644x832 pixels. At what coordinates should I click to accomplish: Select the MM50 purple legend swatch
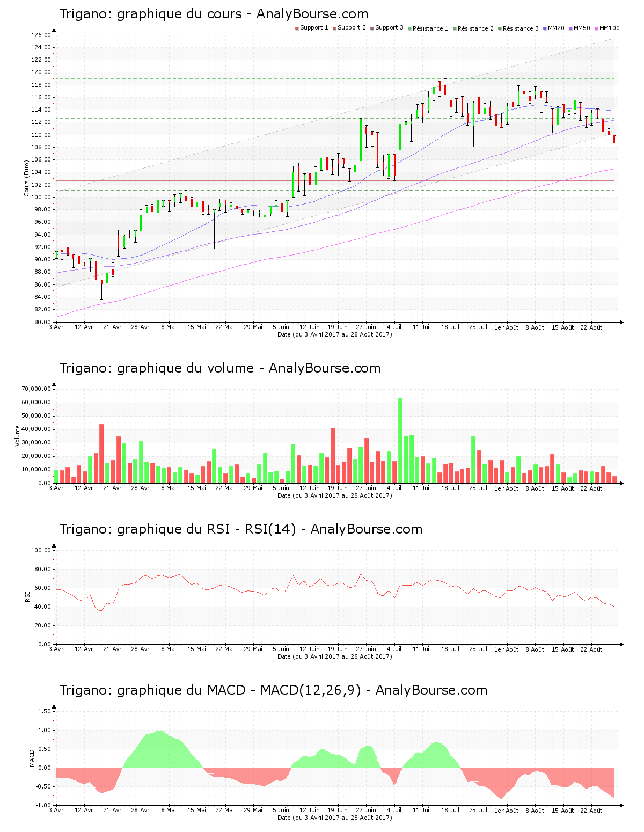(x=570, y=28)
